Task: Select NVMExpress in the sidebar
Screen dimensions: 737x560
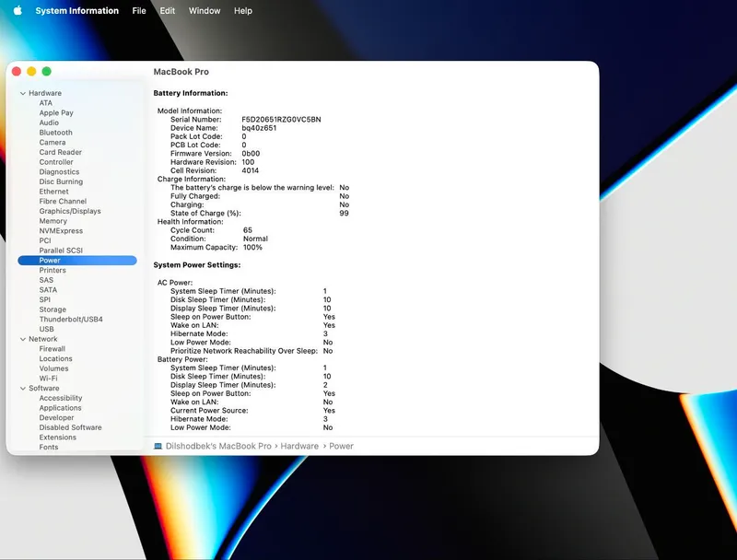Action: click(61, 230)
